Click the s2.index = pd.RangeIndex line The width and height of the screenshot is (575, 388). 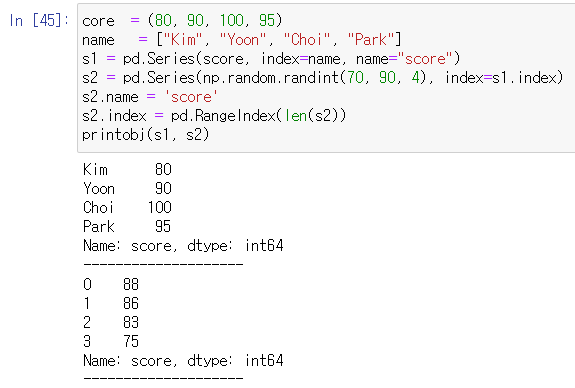[214, 116]
